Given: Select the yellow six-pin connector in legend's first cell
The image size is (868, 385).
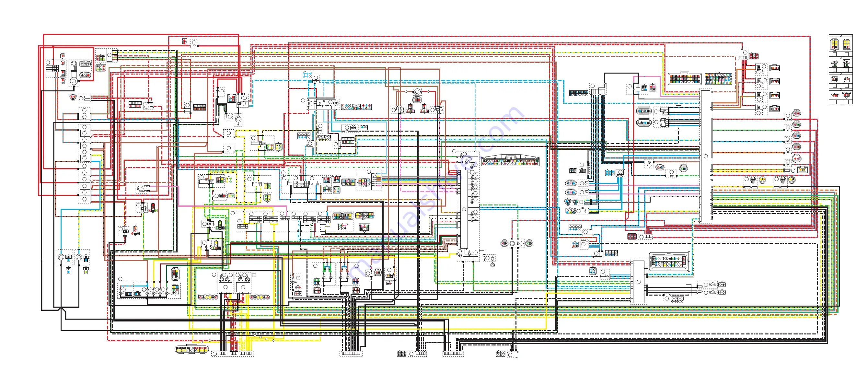Looking at the screenshot, I should tap(835, 44).
